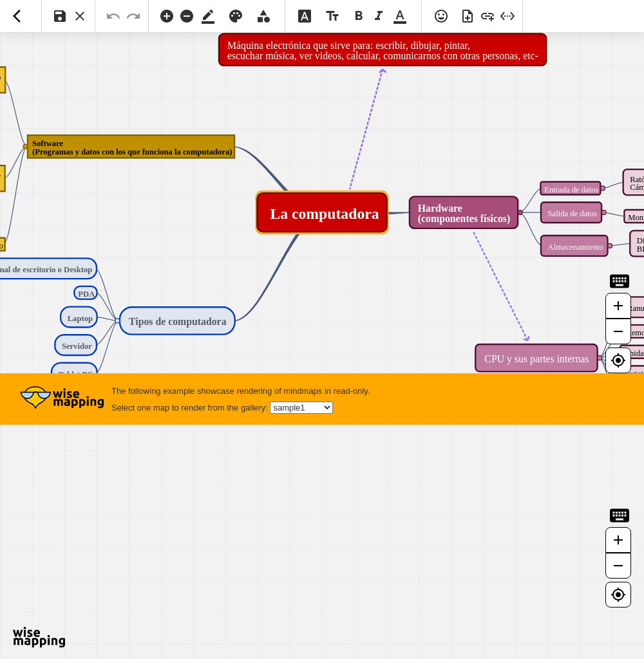
Task: Open the color palette tool
Action: tap(236, 16)
